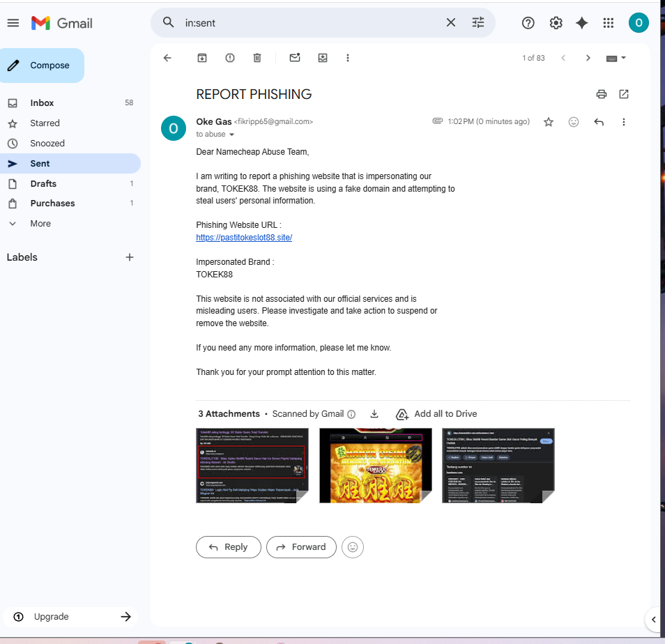
Task: Open the input tools keyboard dropdown
Action: coord(616,58)
